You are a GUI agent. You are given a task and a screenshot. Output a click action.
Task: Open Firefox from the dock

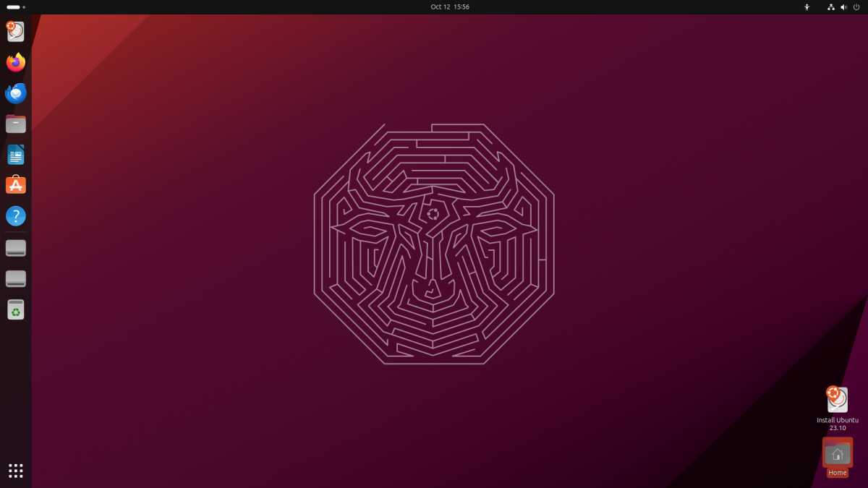(15, 62)
